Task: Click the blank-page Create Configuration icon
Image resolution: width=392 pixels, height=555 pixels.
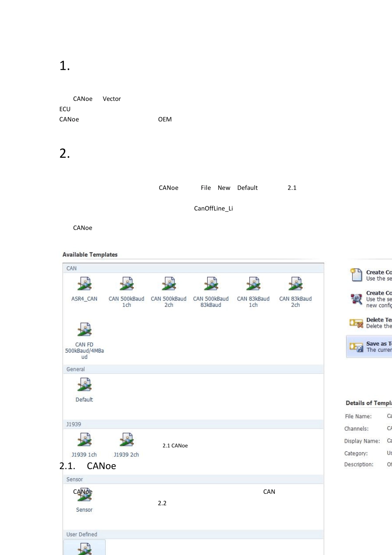Action: (x=356, y=275)
